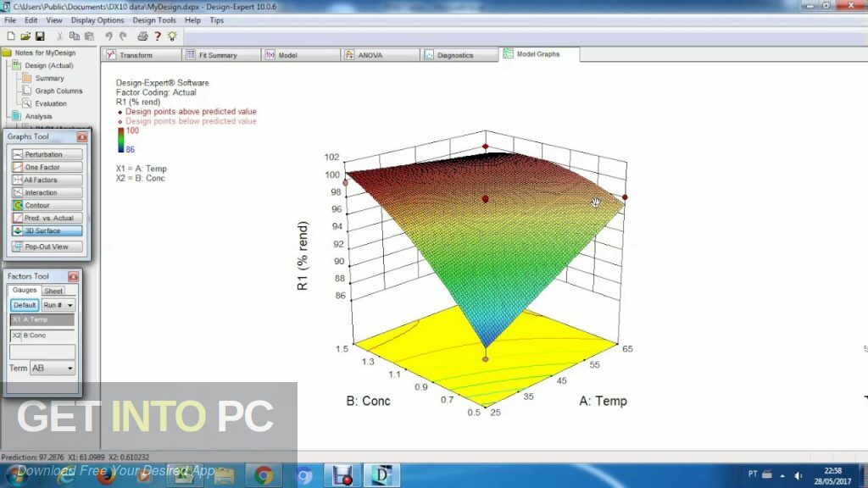The image size is (868, 488).
Task: Open the View menu
Action: pyautogui.click(x=53, y=20)
